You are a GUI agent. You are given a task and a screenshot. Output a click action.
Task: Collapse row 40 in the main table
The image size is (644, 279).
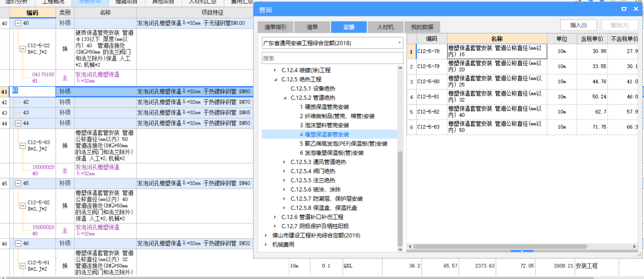coord(18,23)
